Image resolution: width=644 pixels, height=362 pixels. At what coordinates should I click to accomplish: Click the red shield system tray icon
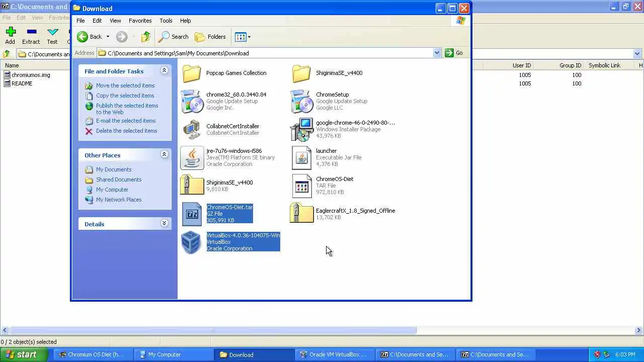coord(597,354)
